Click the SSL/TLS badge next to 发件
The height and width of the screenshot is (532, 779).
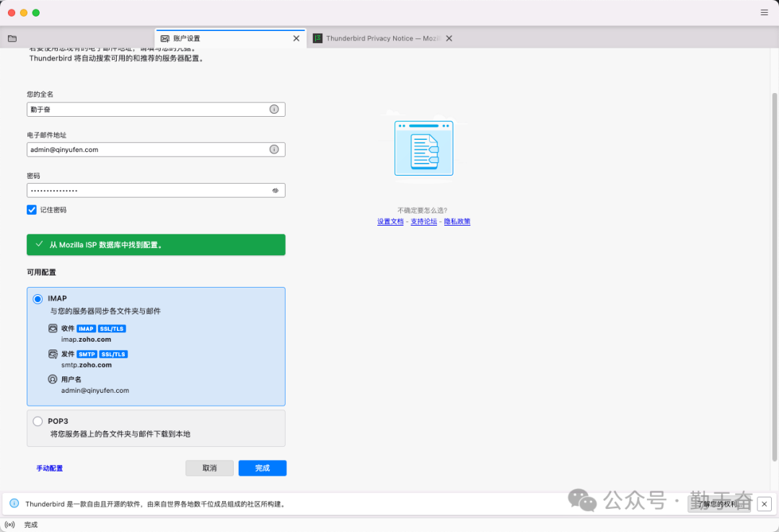tap(114, 354)
